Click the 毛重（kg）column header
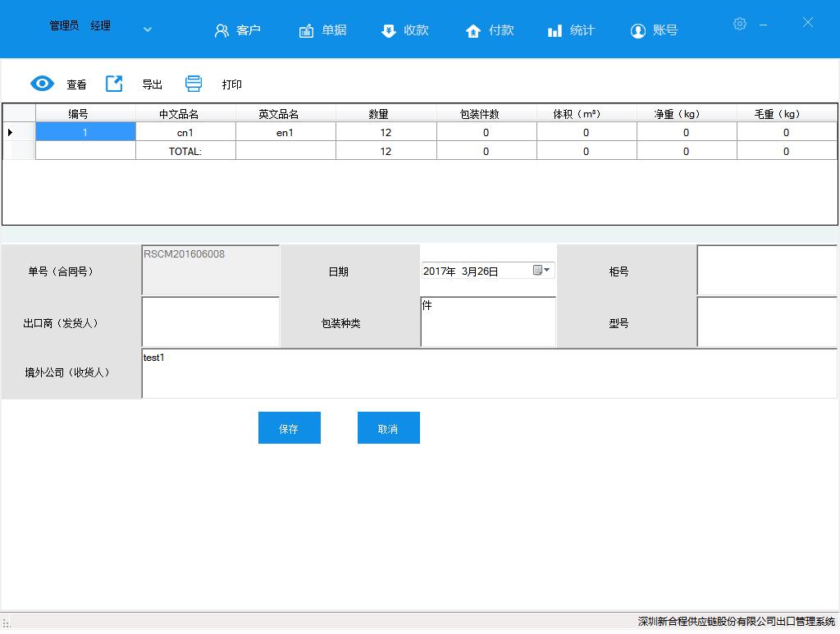Image resolution: width=840 pixels, height=634 pixels. click(787, 113)
